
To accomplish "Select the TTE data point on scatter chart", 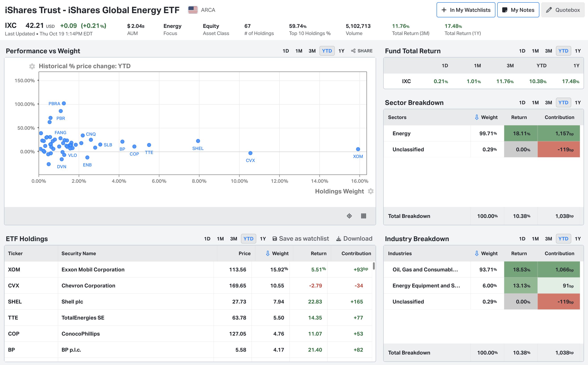I will [149, 145].
